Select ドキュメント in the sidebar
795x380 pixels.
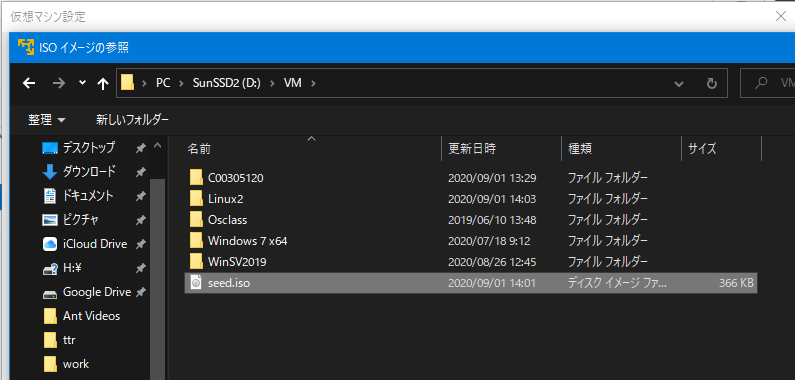coord(89,196)
